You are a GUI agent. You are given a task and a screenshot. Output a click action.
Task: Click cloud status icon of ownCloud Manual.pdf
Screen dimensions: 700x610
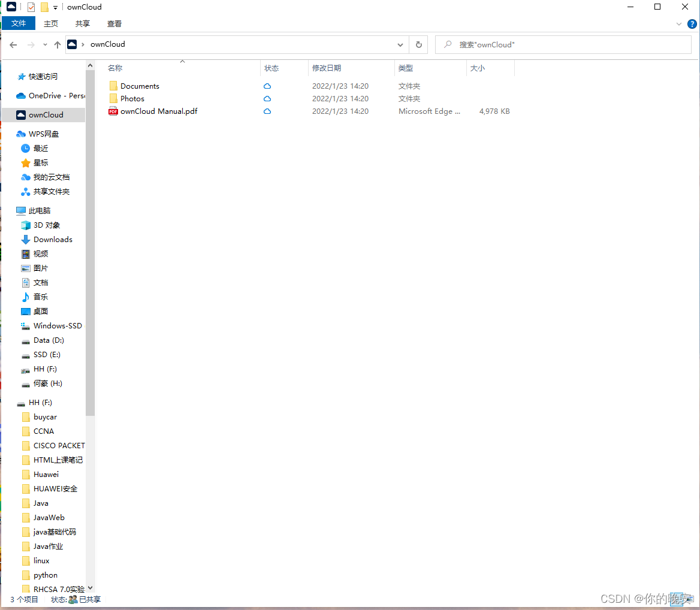point(267,111)
